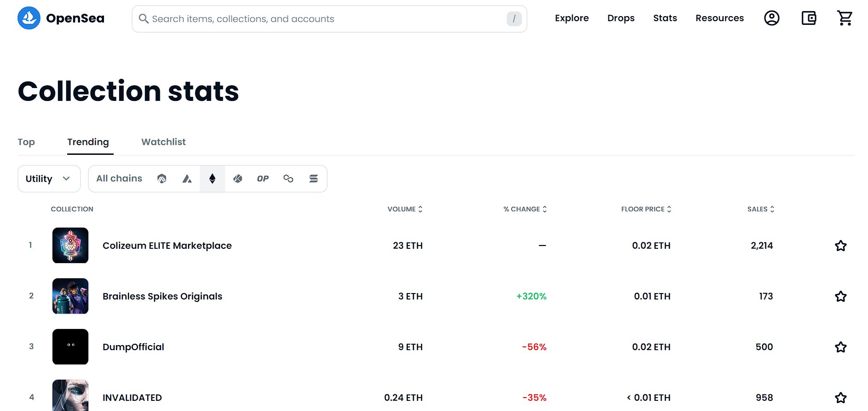Open the Watchlist tab
Screen dimensions: 868x411
(163, 142)
